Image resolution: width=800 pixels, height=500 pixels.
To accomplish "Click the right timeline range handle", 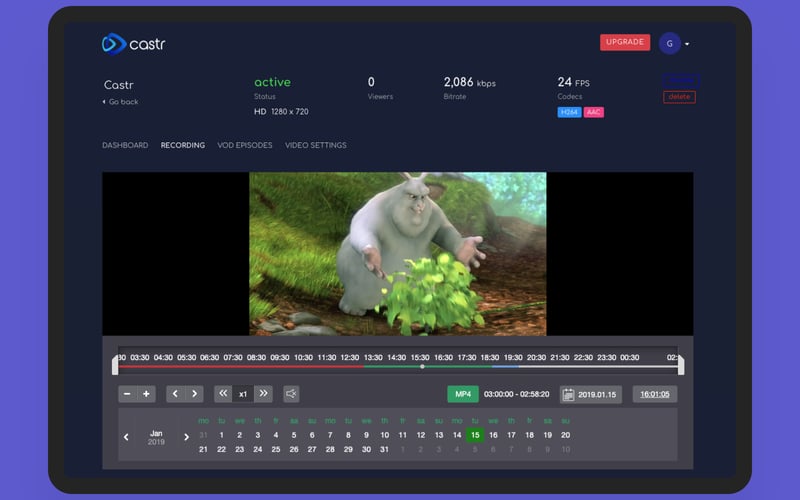I will coord(681,365).
